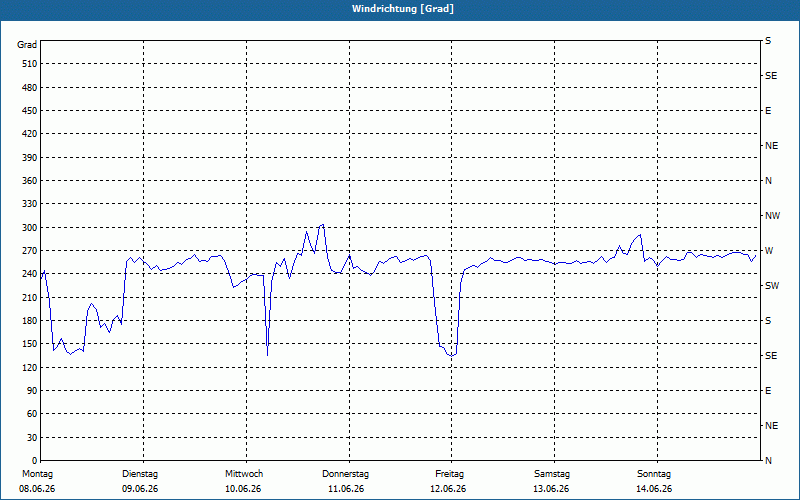
Task: Select the 30 y-axis value
Action: tap(32, 437)
